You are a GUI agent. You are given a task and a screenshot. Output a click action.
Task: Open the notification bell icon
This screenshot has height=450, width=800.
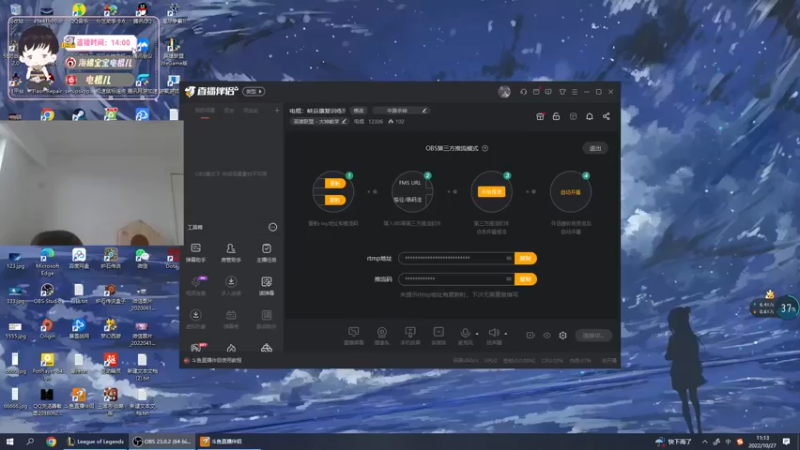tap(589, 116)
